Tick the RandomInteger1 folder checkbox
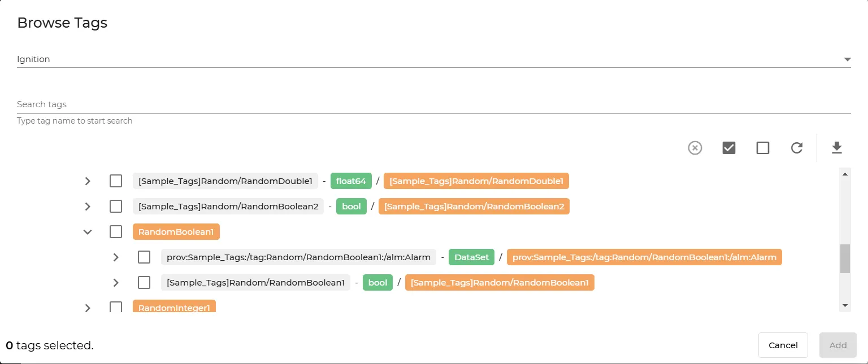868x364 pixels. (116, 308)
